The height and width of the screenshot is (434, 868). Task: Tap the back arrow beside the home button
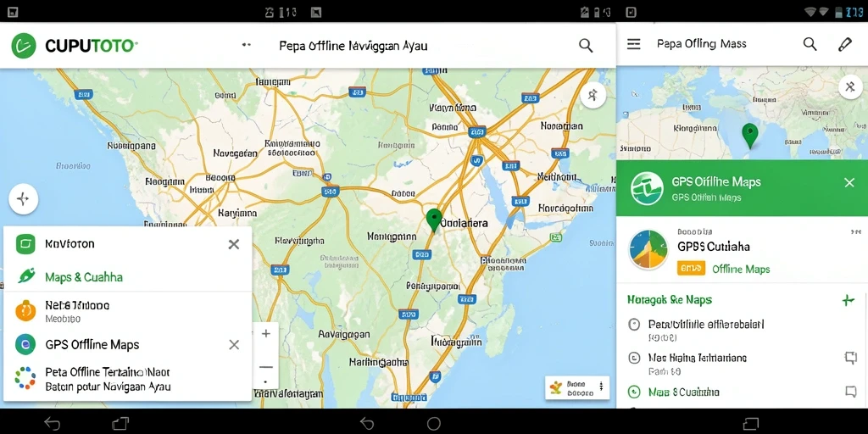click(367, 424)
